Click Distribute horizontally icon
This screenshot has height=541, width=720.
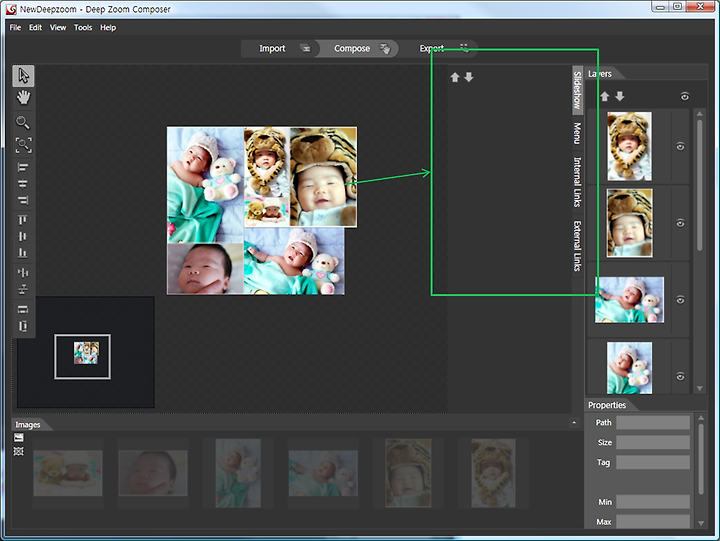[22, 273]
